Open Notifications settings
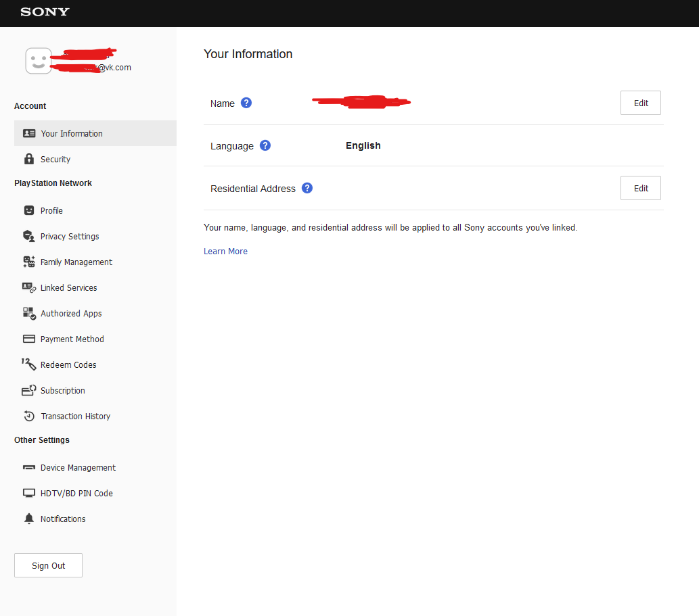Image resolution: width=699 pixels, height=616 pixels. point(95,519)
